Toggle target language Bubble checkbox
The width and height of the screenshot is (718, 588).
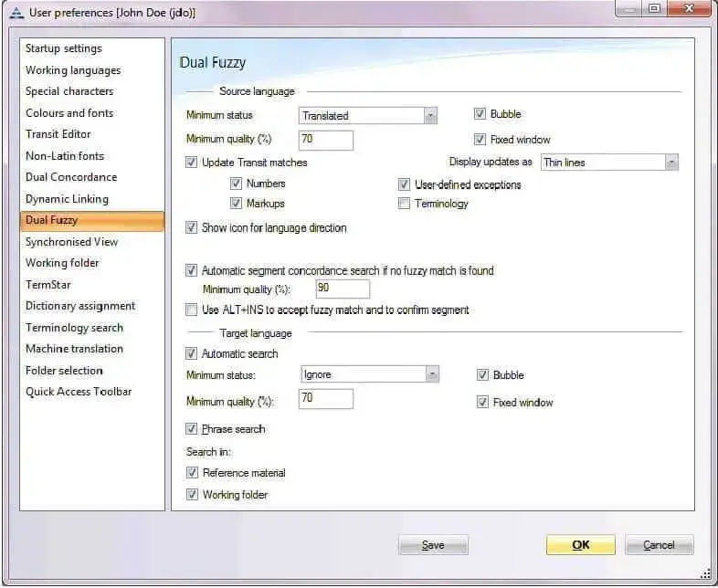pyautogui.click(x=482, y=374)
